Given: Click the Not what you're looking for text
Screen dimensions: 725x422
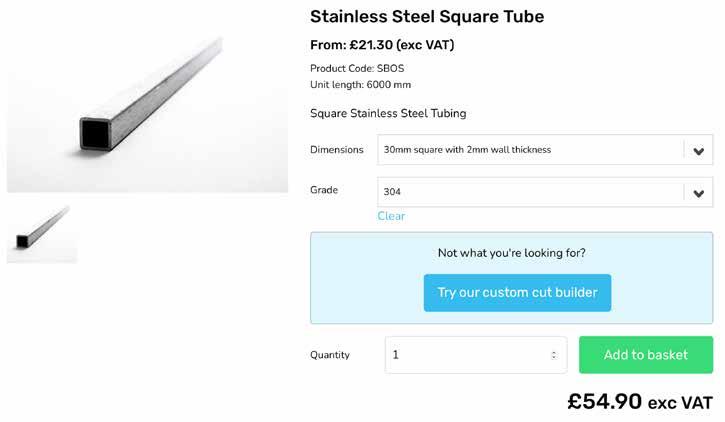Looking at the screenshot, I should tap(512, 253).
